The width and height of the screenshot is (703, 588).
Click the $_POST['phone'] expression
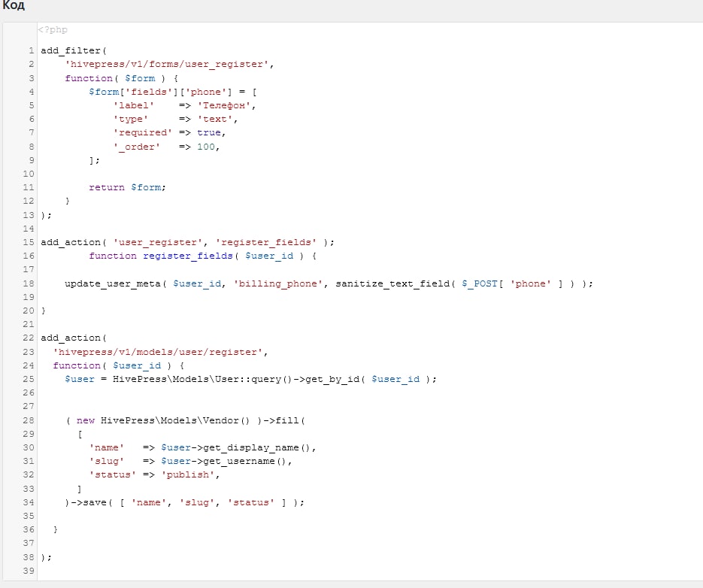pos(513,283)
